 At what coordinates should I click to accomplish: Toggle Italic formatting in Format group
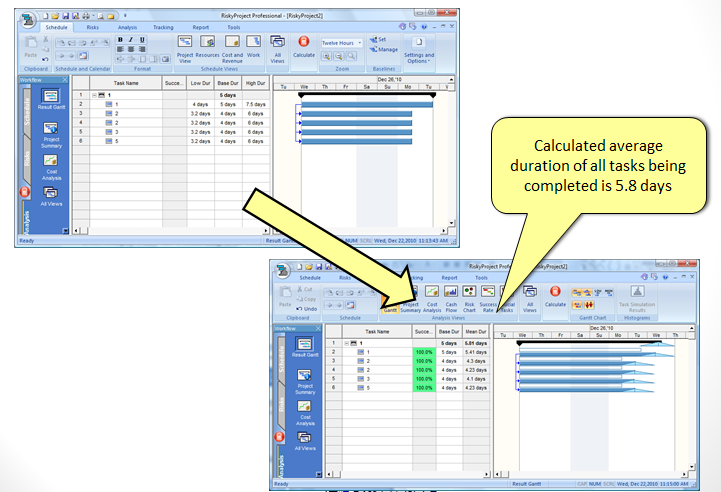coord(130,39)
